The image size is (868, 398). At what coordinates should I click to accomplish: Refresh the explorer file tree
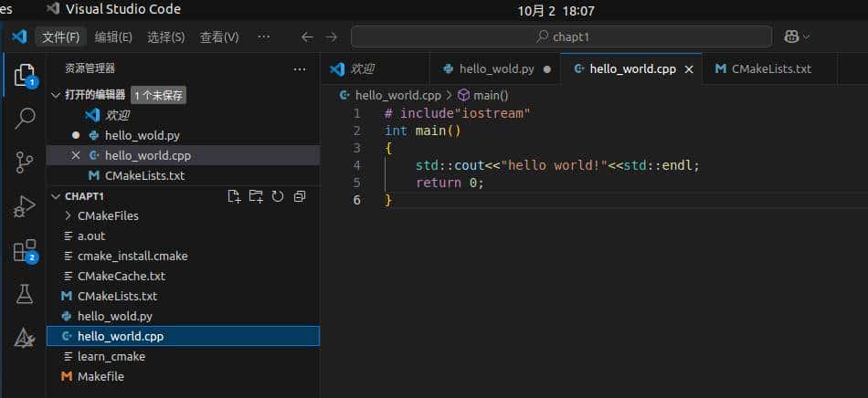click(x=278, y=196)
